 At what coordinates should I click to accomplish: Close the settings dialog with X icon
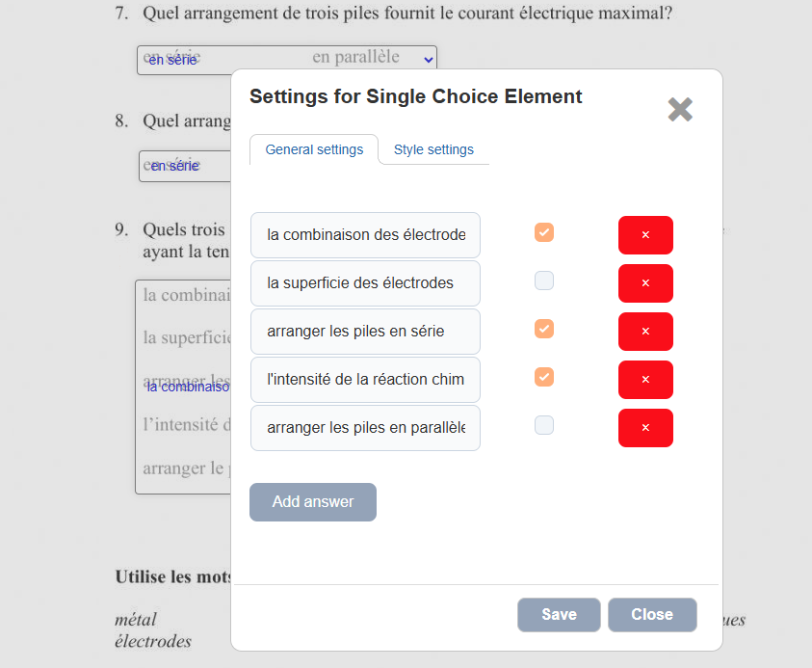point(680,110)
